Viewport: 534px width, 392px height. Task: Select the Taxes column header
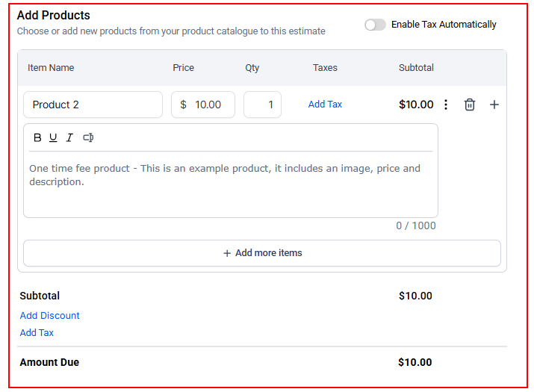click(x=325, y=68)
